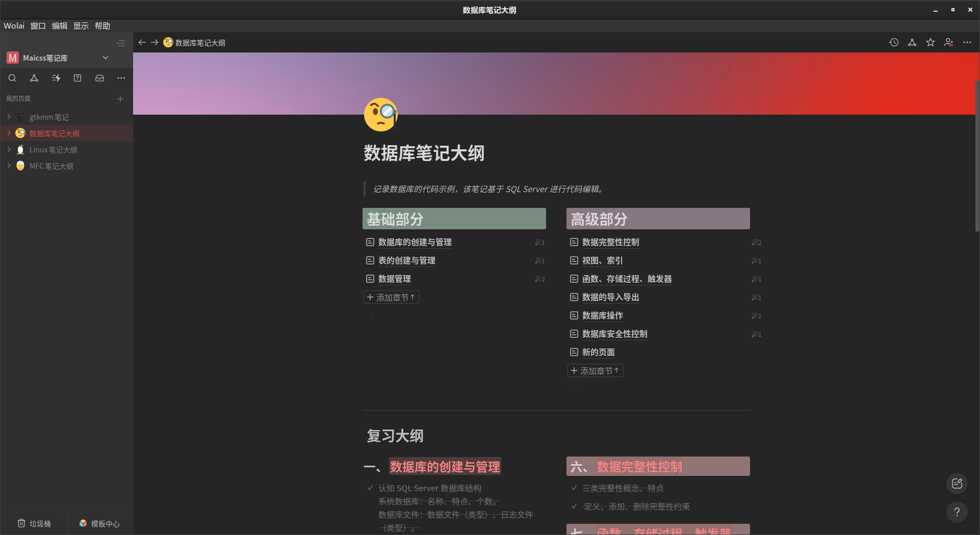This screenshot has height=535, width=980.
Task: Open the page three-dot menu in the top bar
Action: [x=967, y=42]
